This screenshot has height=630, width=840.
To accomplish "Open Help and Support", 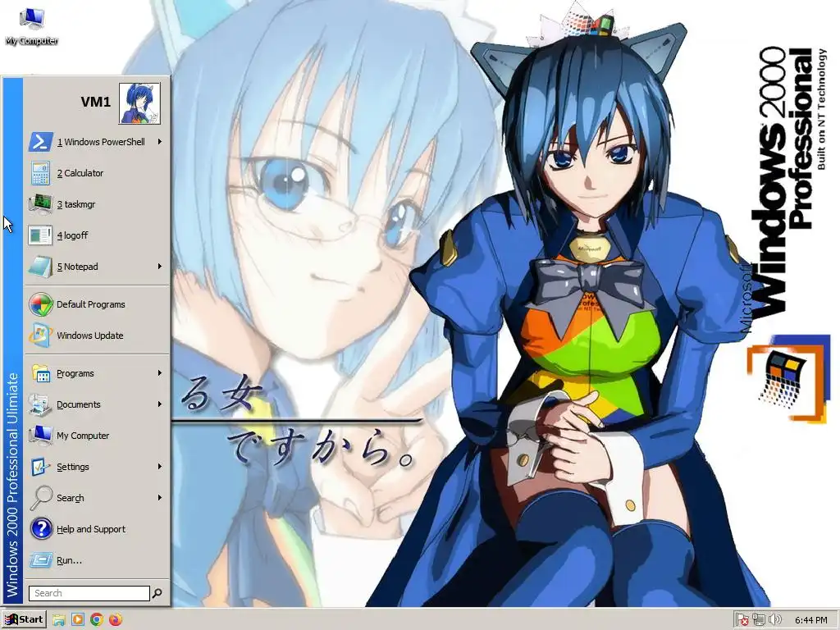I will point(97,529).
